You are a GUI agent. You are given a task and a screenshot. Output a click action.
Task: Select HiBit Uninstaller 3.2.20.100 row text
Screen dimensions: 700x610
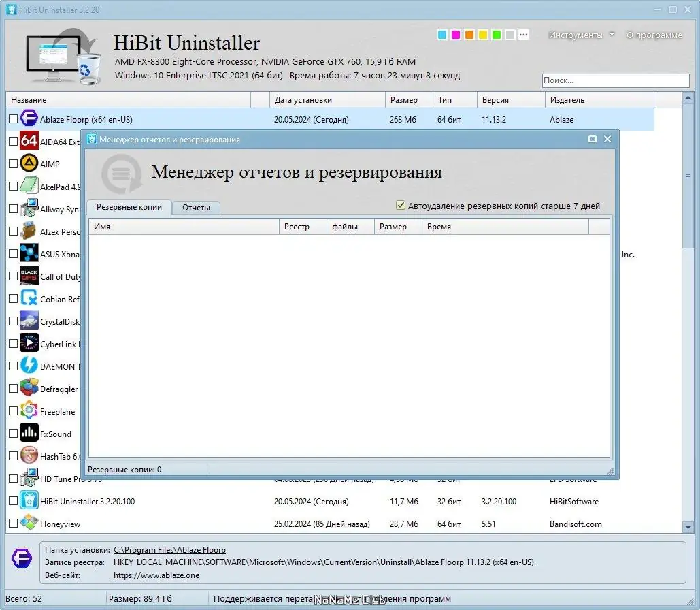pos(88,501)
